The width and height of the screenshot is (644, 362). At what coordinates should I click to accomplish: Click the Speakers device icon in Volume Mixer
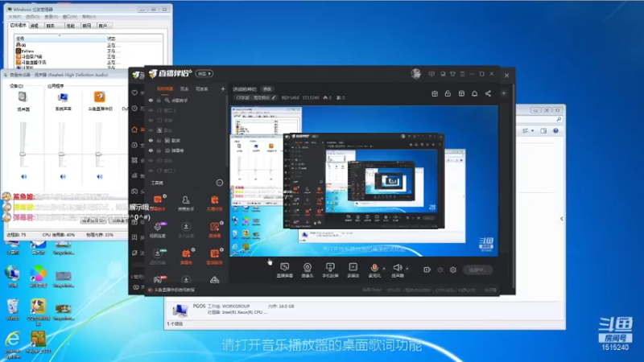coord(23,97)
